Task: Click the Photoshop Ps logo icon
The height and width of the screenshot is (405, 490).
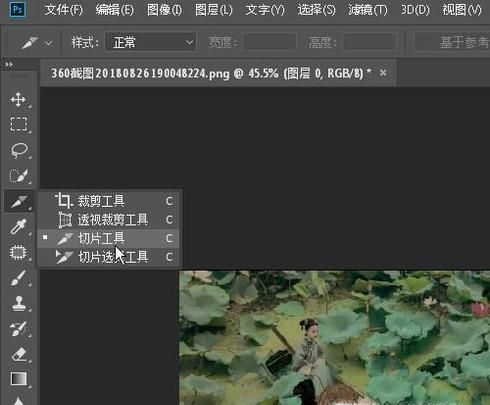Action: pos(17,9)
